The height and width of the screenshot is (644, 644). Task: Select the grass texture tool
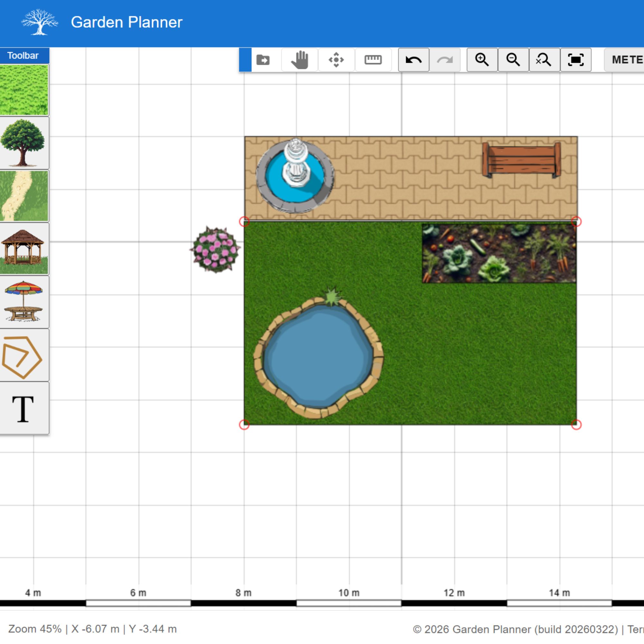coord(24,90)
